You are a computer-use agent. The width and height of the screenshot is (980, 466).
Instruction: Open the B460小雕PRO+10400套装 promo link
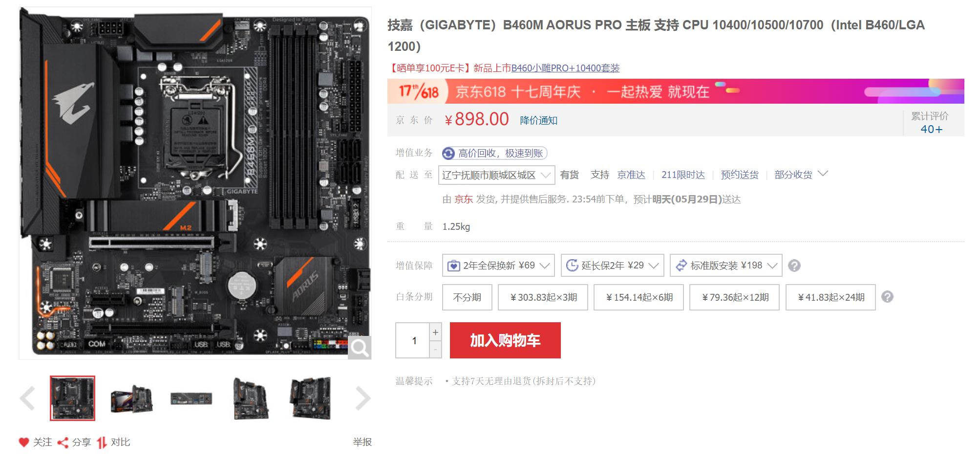565,68
